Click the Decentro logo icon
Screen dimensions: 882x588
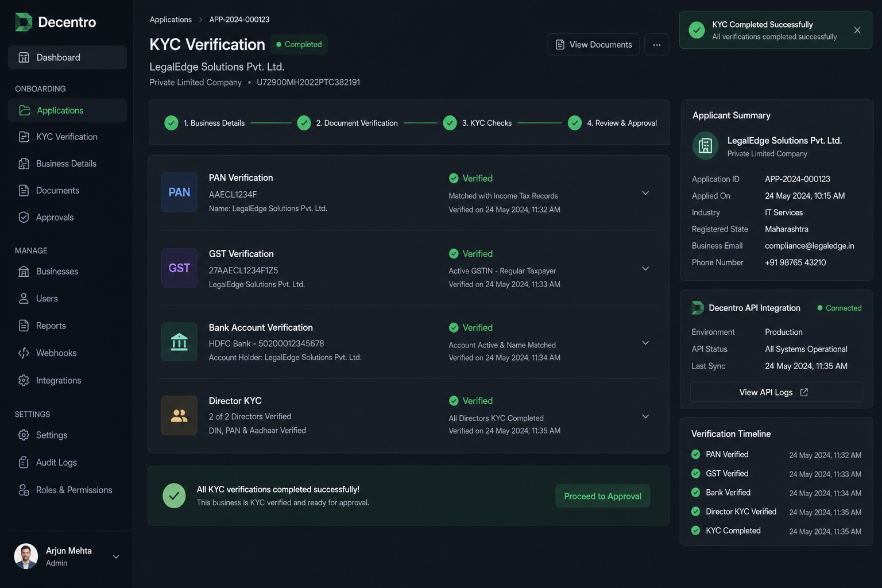[24, 22]
